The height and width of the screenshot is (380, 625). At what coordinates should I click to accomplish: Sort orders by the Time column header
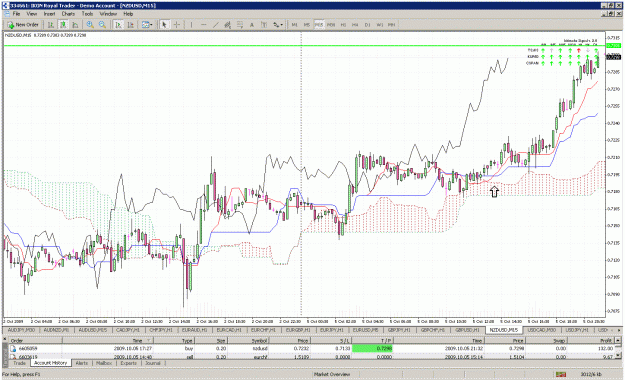click(108, 341)
